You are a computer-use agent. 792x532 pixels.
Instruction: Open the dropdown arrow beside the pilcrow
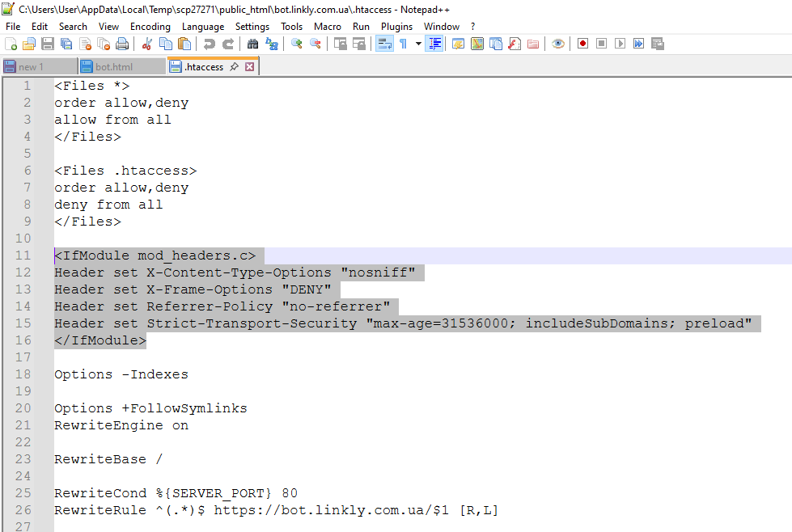[418, 44]
